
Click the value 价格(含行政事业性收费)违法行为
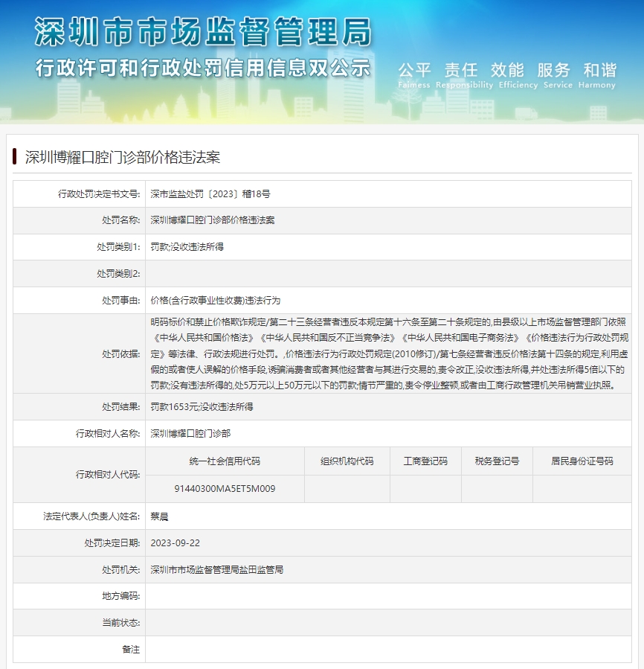coord(216,301)
